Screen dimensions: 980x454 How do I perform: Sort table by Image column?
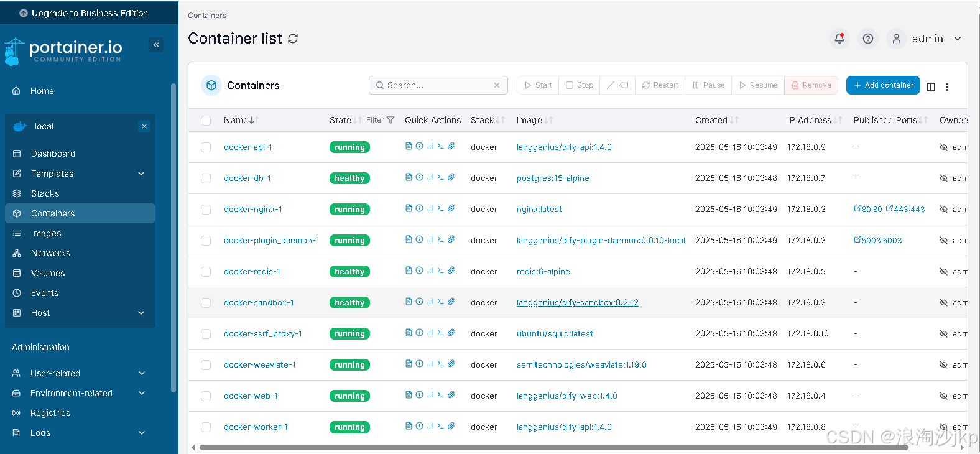(x=535, y=120)
